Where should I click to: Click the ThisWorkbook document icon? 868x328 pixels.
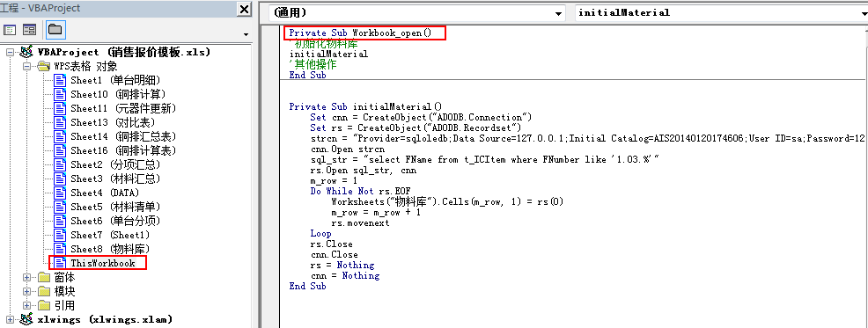60,263
